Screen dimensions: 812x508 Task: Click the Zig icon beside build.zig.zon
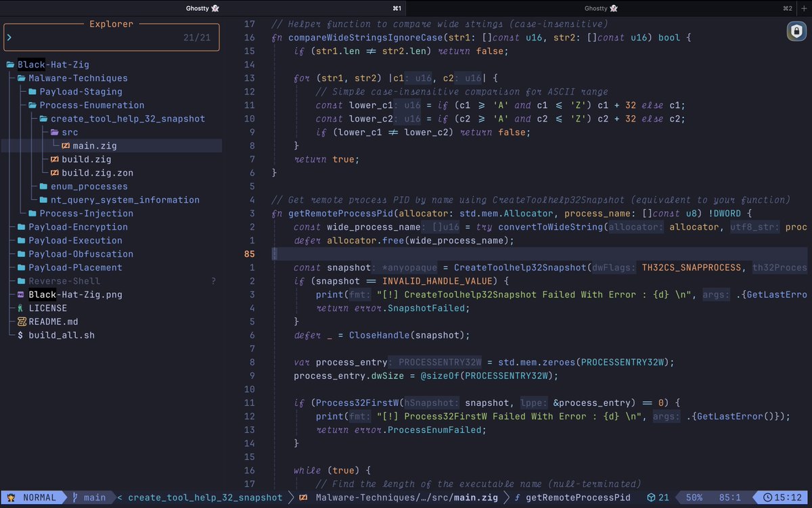click(55, 172)
